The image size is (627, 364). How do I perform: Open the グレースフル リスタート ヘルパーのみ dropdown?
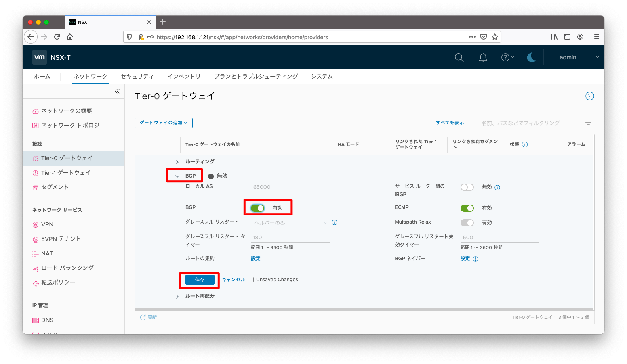[x=290, y=223]
